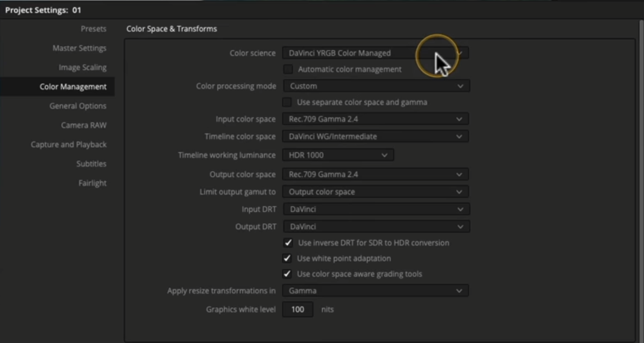644x343 pixels.
Task: Select the Input DRT dropdown
Action: [x=376, y=209]
